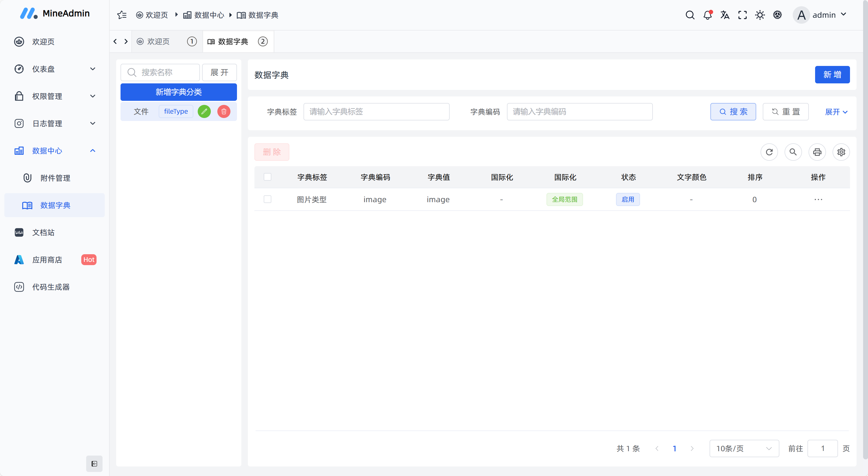868x476 pixels.
Task: Open the 10条/页 page size dropdown
Action: pyautogui.click(x=744, y=448)
